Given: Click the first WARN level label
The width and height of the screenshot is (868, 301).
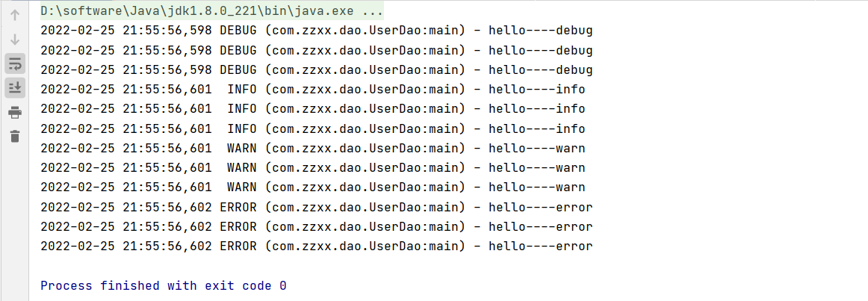Looking at the screenshot, I should (242, 148).
